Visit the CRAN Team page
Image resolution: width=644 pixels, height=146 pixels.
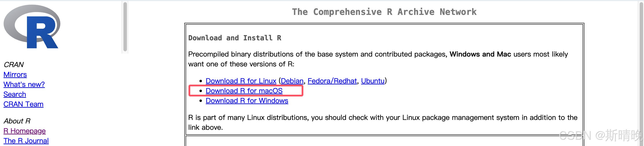tap(23, 104)
